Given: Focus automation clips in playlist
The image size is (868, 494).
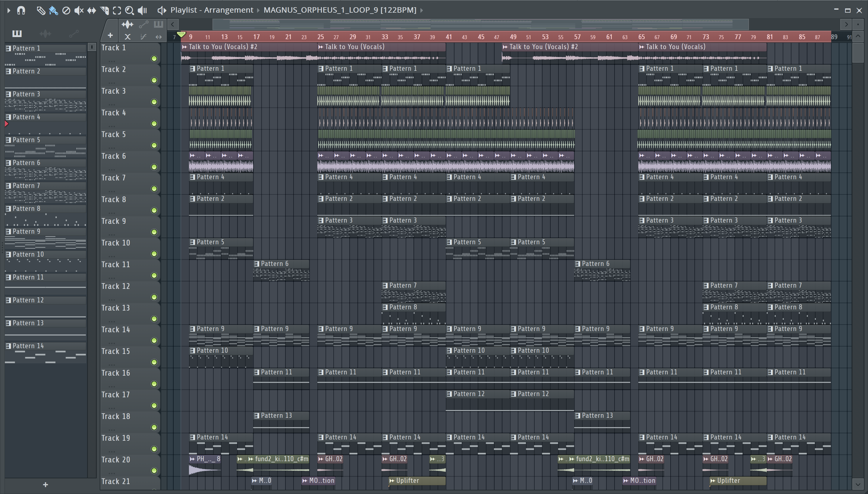Looking at the screenshot, I should [x=143, y=24].
